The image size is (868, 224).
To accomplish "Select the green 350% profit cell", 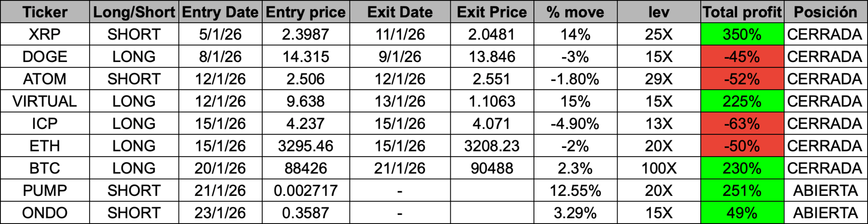I will tap(742, 34).
